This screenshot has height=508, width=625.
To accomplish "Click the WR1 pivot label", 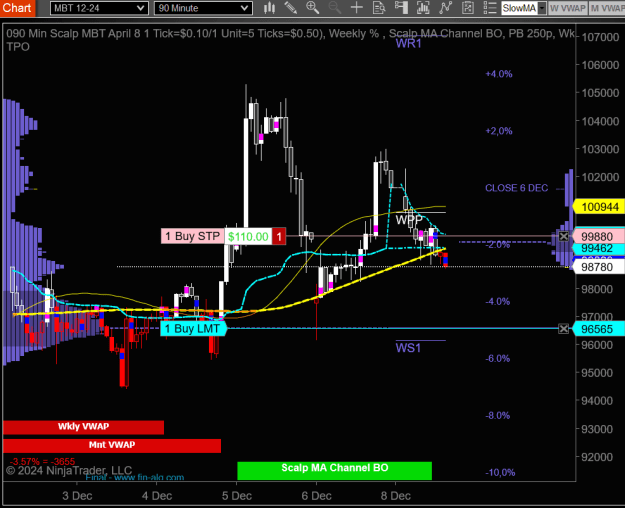I will coord(408,43).
